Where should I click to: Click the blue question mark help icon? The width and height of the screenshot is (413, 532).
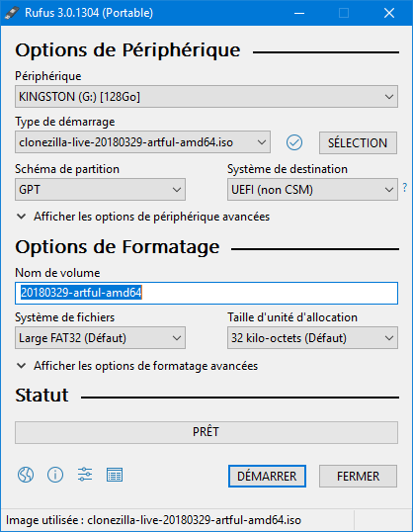pos(404,187)
